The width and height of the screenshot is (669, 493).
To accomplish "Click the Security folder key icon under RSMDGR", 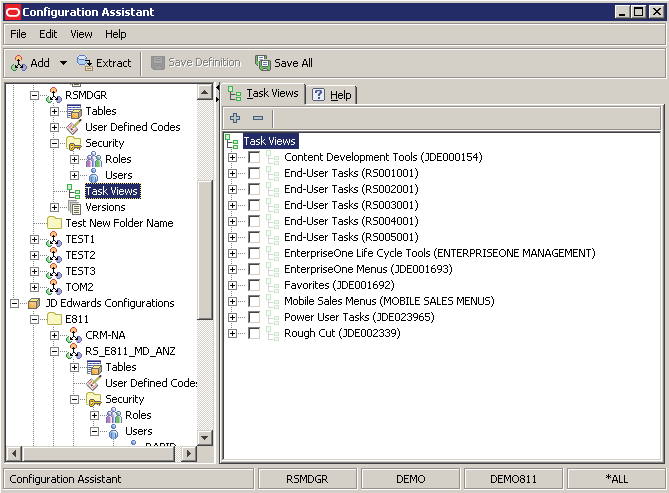I will point(74,143).
